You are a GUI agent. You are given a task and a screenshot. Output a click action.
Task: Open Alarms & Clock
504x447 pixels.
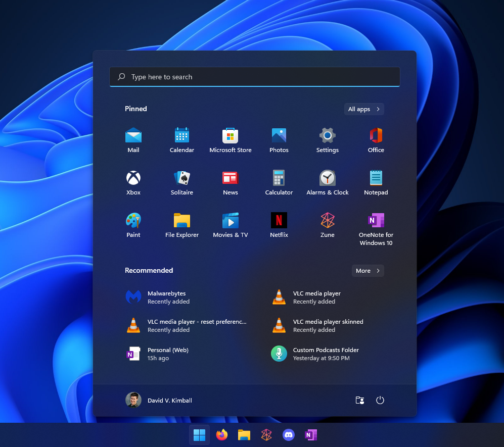328,182
